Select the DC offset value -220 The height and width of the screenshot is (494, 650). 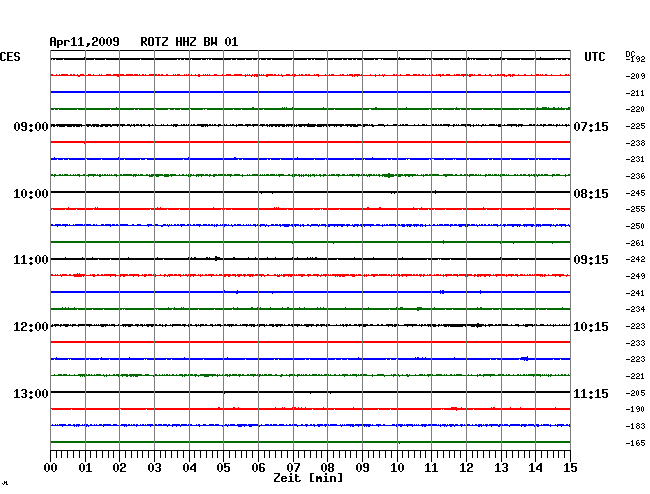pos(635,109)
